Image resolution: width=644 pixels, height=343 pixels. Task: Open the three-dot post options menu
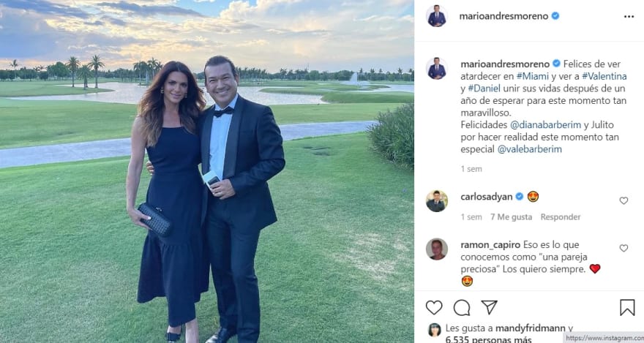(x=629, y=16)
